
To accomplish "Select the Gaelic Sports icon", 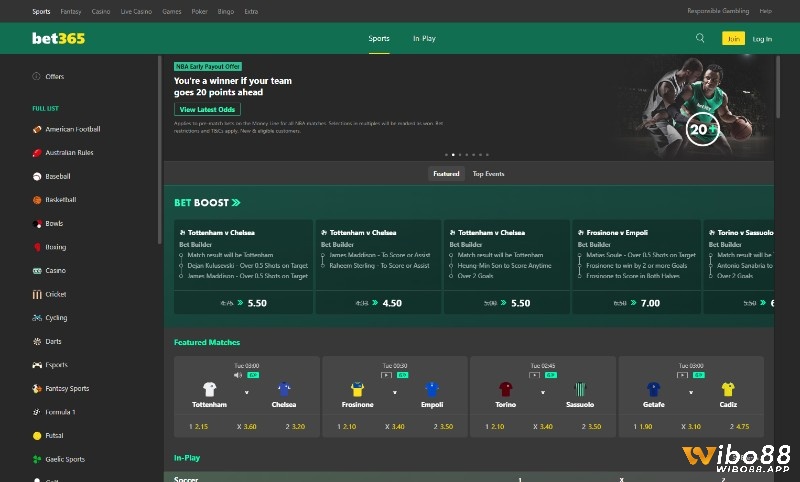I will click(37, 459).
